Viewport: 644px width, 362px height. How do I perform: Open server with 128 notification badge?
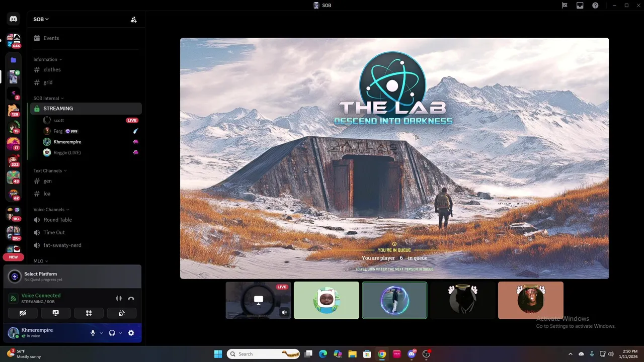[x=14, y=111]
